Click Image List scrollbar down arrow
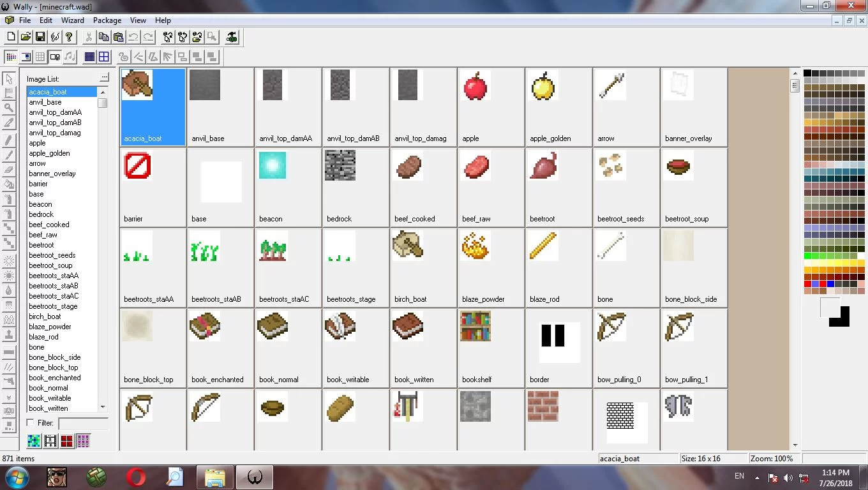The width and height of the screenshot is (868, 490). (103, 407)
